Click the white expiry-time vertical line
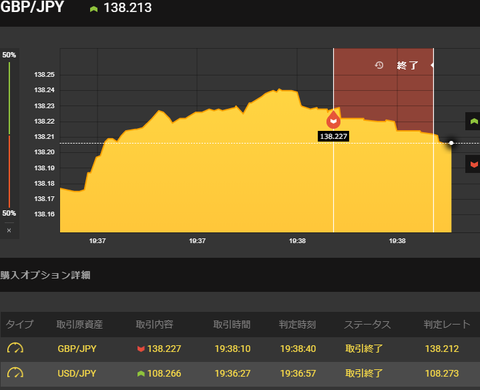Screen dimensions: 480x390 click(433, 140)
